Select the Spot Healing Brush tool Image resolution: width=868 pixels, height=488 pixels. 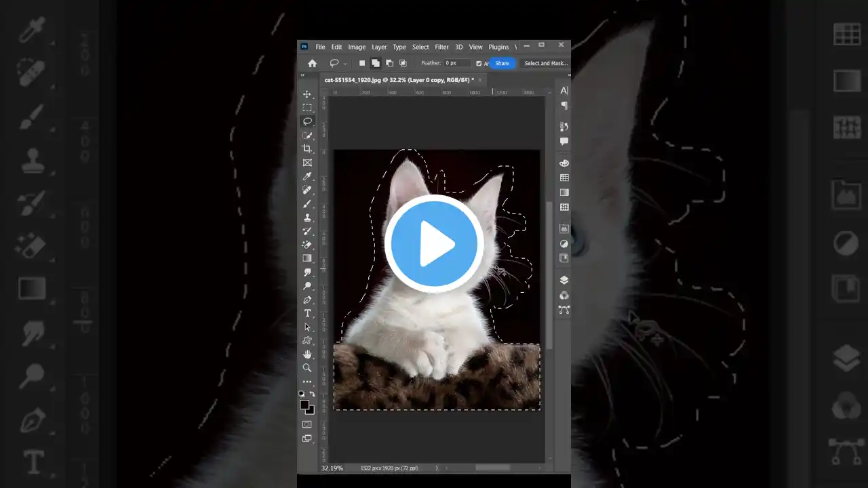point(307,190)
